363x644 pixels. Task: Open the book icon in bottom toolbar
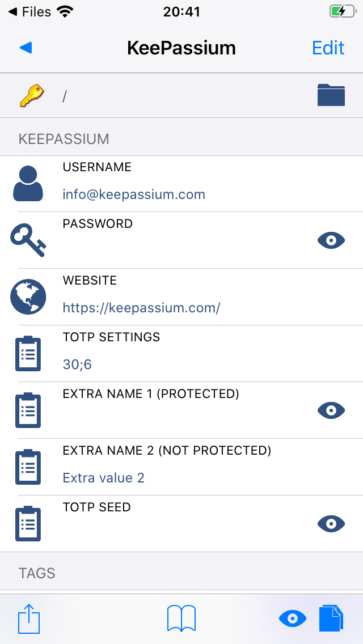pyautogui.click(x=181, y=618)
